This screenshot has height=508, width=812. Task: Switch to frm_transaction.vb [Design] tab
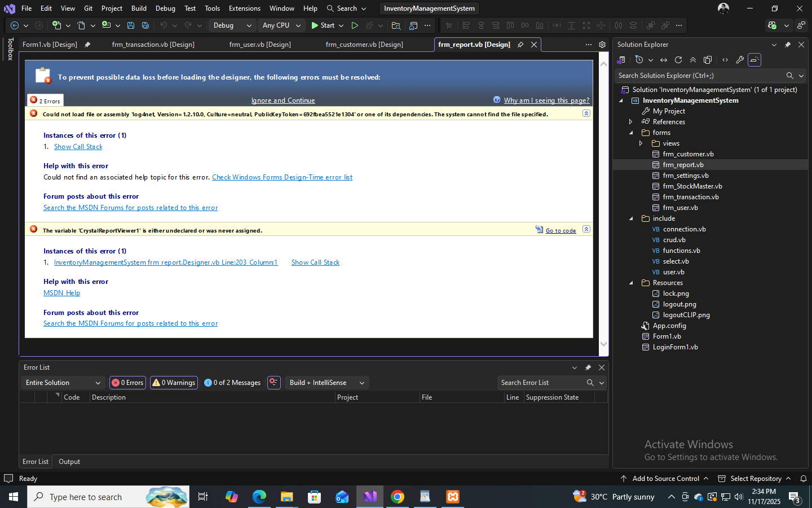point(153,45)
